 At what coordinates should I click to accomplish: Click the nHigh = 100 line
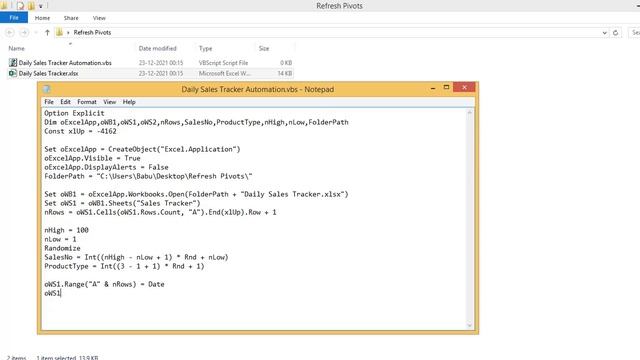click(67, 230)
